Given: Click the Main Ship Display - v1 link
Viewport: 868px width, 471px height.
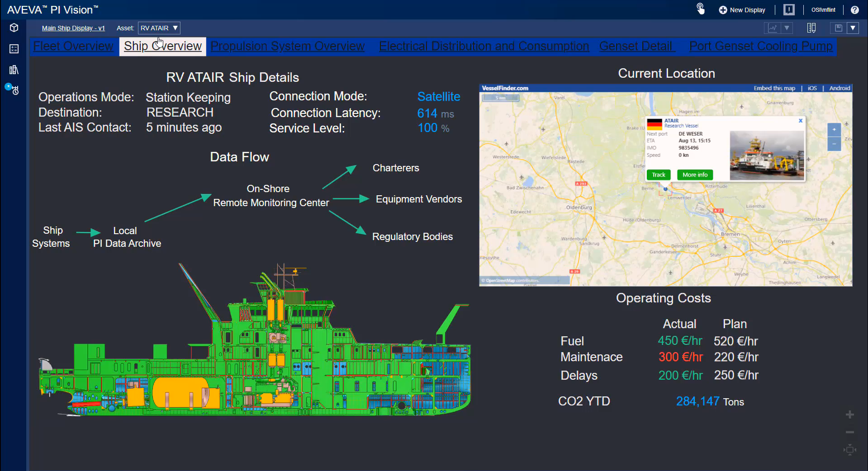Looking at the screenshot, I should (73, 28).
